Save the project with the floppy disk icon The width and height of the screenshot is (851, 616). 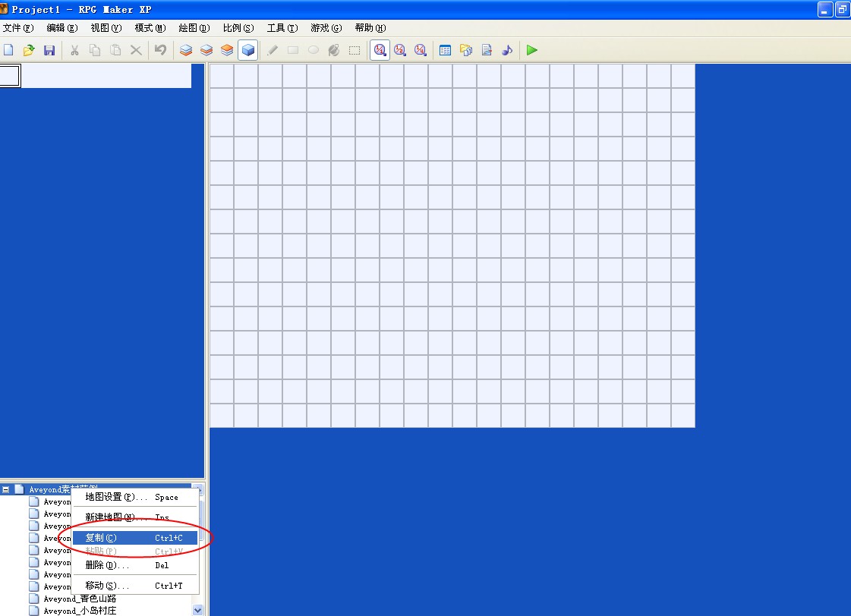tap(49, 50)
